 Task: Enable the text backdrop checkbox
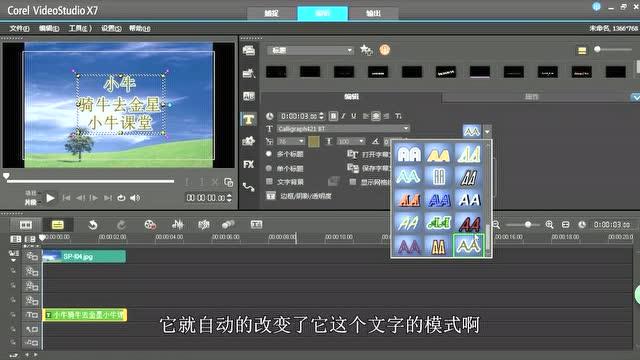(269, 182)
